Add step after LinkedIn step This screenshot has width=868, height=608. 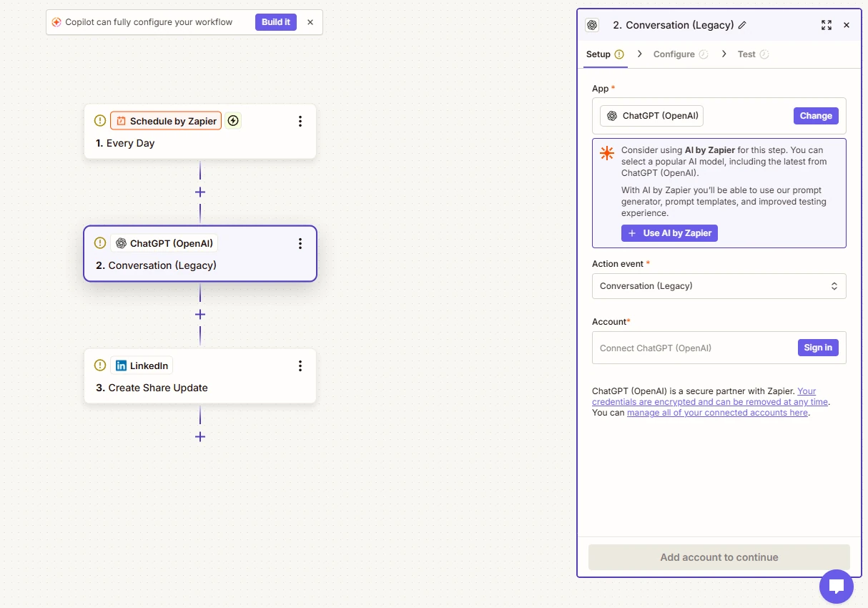coord(200,436)
